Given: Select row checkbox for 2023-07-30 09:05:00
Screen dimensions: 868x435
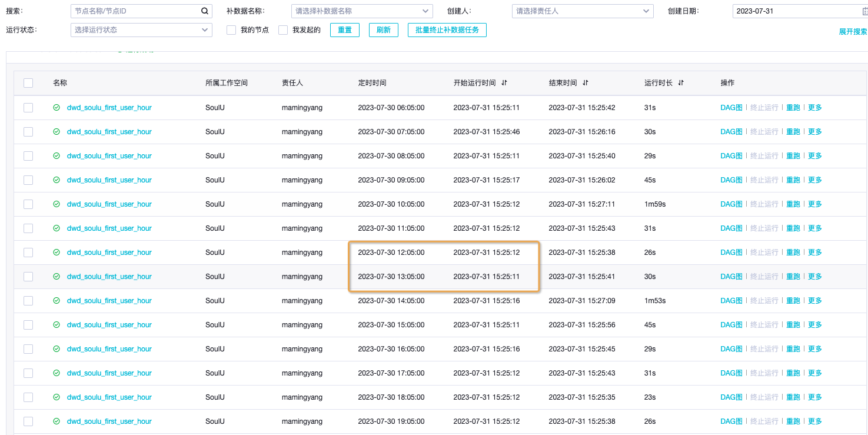Looking at the screenshot, I should click(28, 180).
